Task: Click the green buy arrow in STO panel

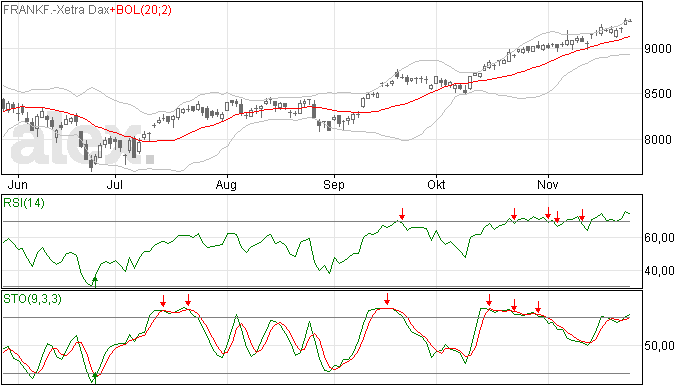Action: click(x=95, y=377)
